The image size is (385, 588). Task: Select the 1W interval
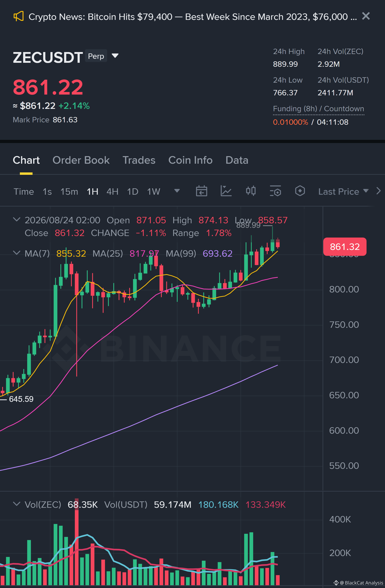click(x=154, y=191)
